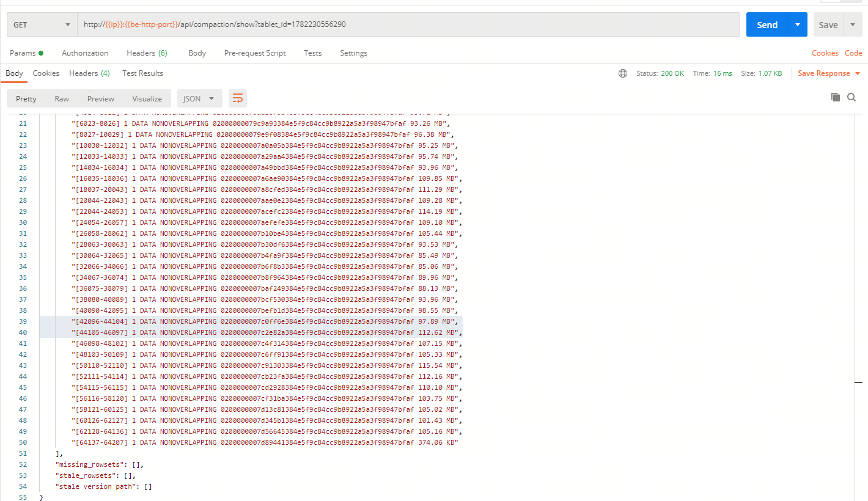Switch to the Authorization tab
868x501 pixels.
(x=85, y=53)
